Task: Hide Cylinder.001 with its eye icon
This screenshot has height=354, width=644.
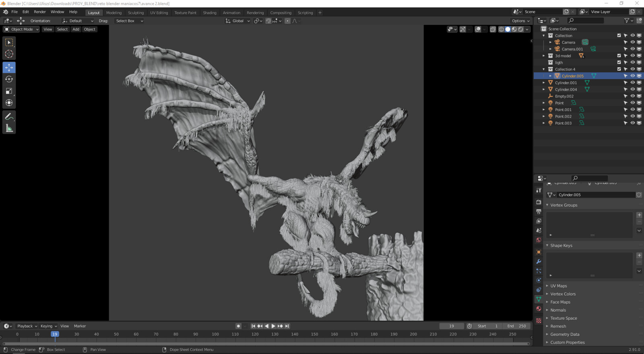Action: 632,83
